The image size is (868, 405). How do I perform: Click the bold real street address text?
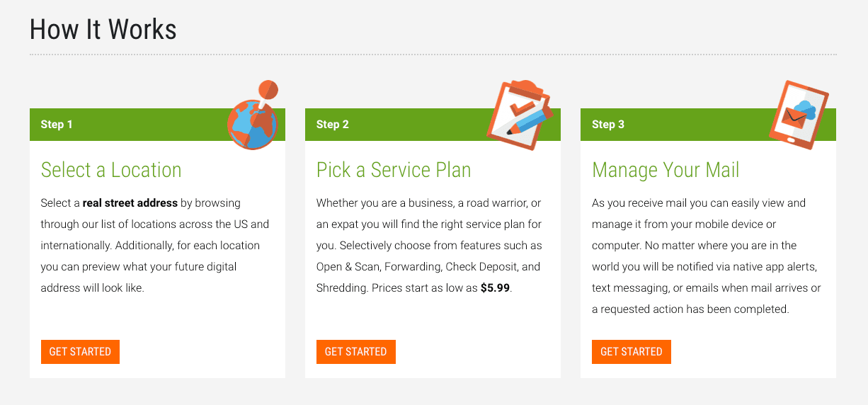tap(130, 203)
